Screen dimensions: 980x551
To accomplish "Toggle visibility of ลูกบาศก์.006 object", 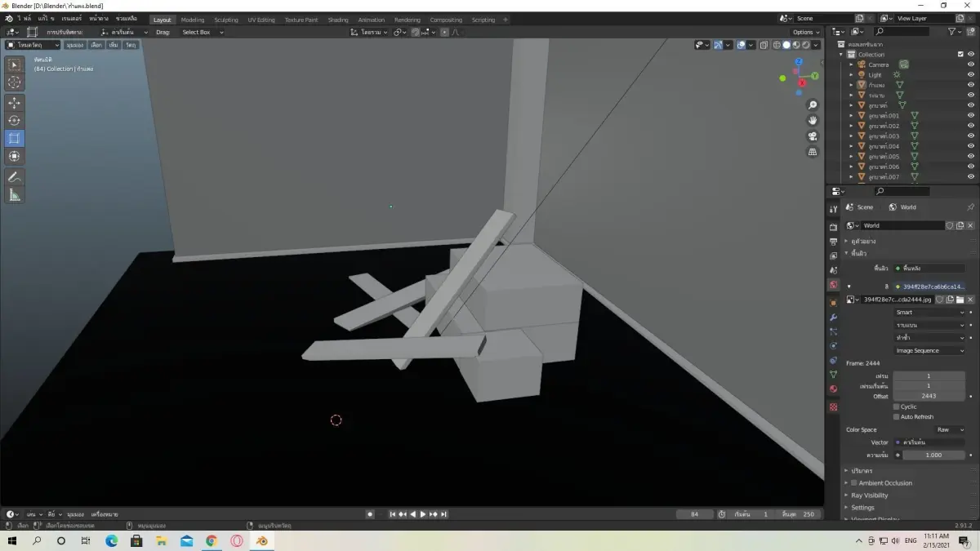I will click(970, 167).
